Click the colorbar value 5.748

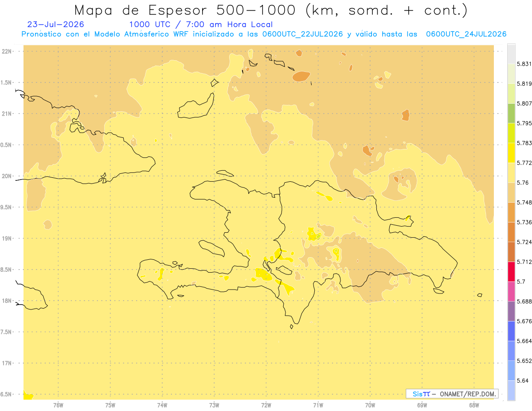(x=524, y=203)
